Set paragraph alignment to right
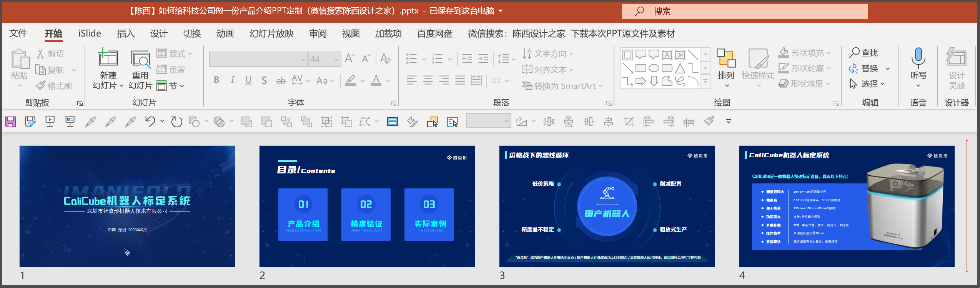The image size is (980, 288). pos(444,80)
